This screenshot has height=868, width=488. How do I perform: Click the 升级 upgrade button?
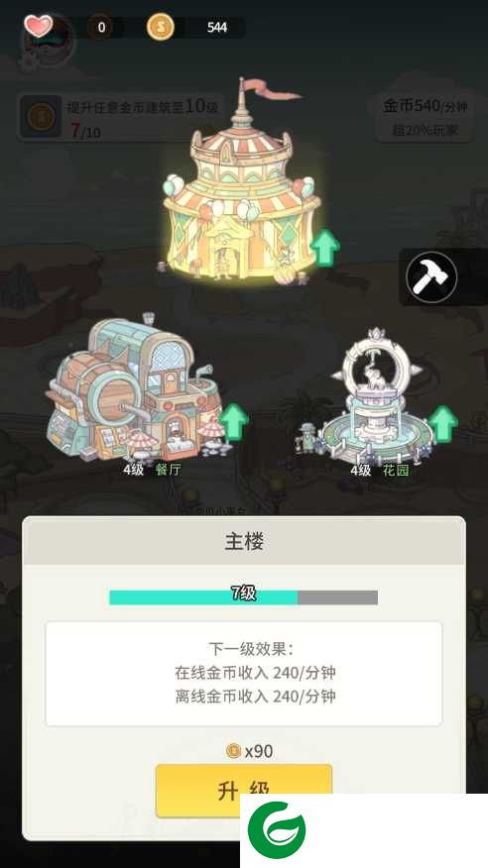click(x=244, y=791)
